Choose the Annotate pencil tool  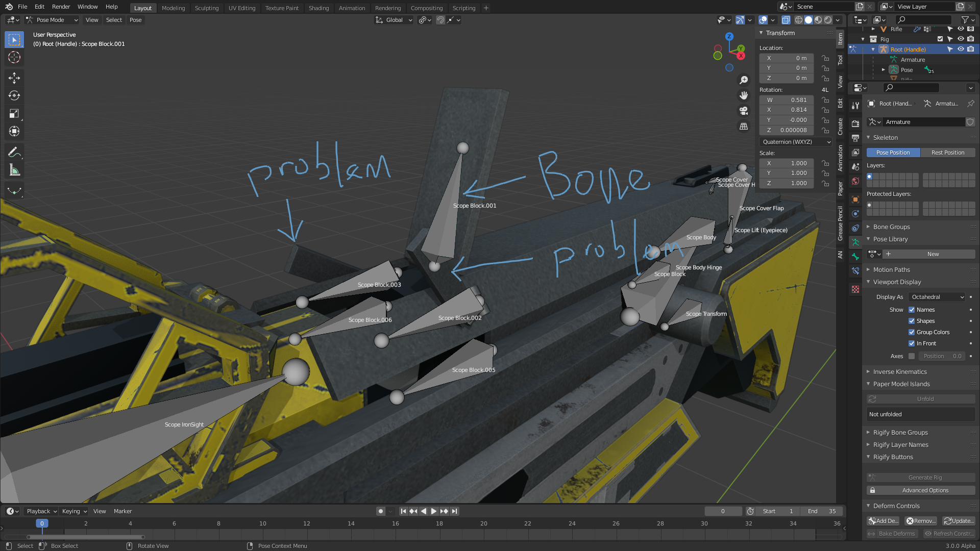pyautogui.click(x=14, y=152)
